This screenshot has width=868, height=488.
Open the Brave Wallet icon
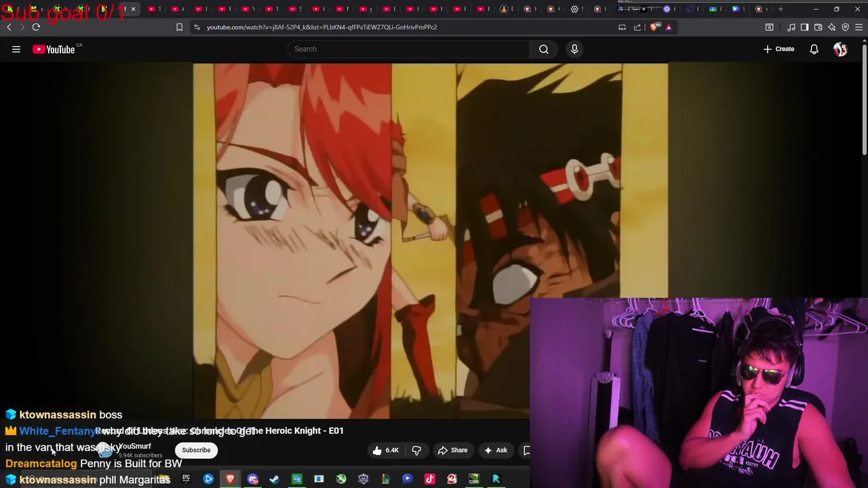(818, 27)
